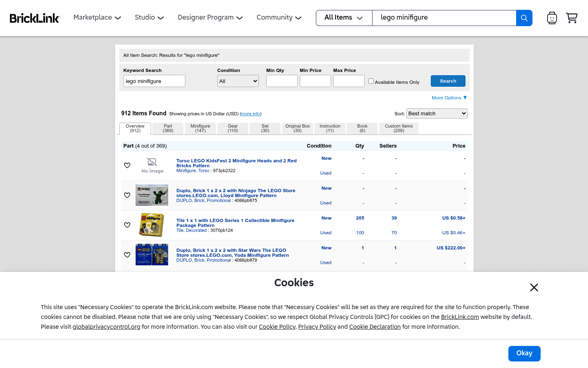The image size is (588, 368).
Task: Switch to the Instruction (11) tab
Action: (x=330, y=129)
